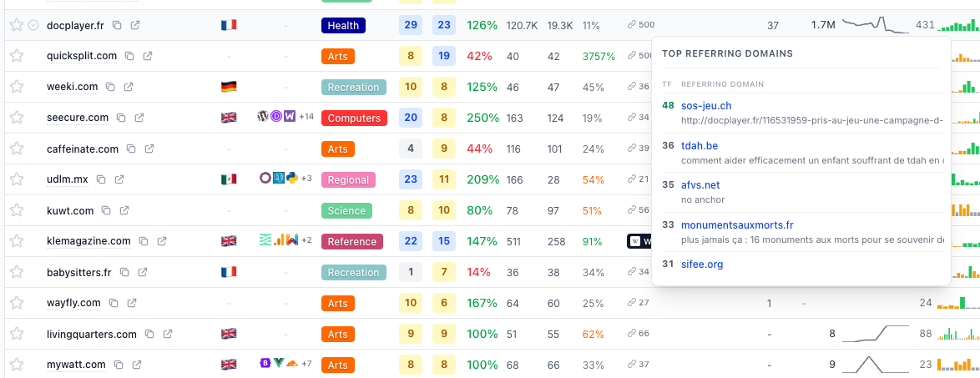Select the Regional category tag
980x378 pixels.
(x=348, y=180)
